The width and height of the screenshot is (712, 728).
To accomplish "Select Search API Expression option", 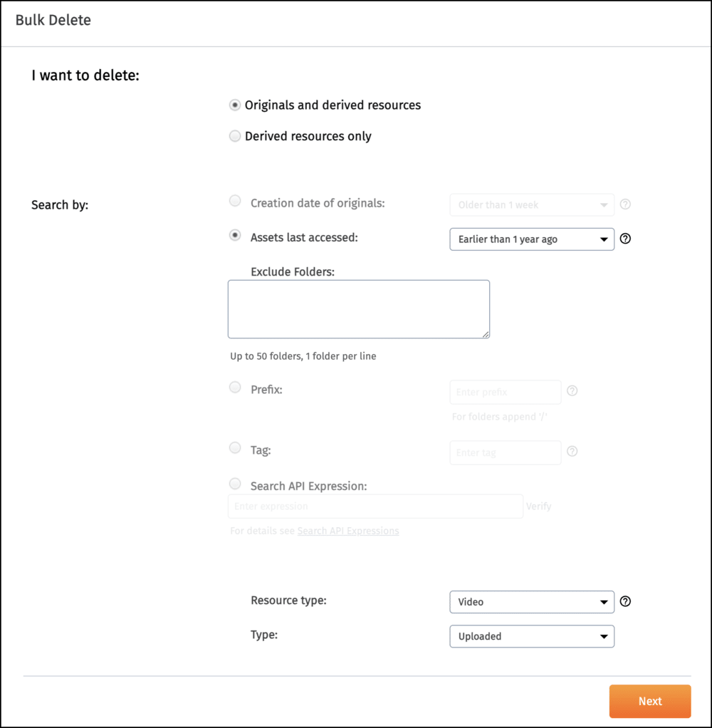I will [235, 484].
